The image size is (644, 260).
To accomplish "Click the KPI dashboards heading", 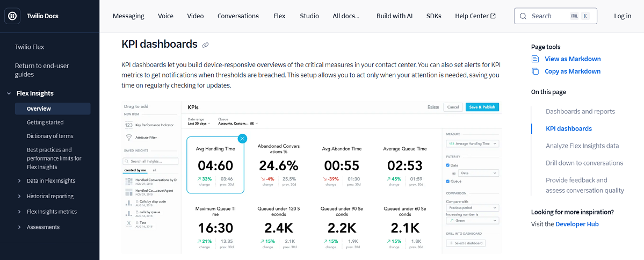I will click(160, 45).
